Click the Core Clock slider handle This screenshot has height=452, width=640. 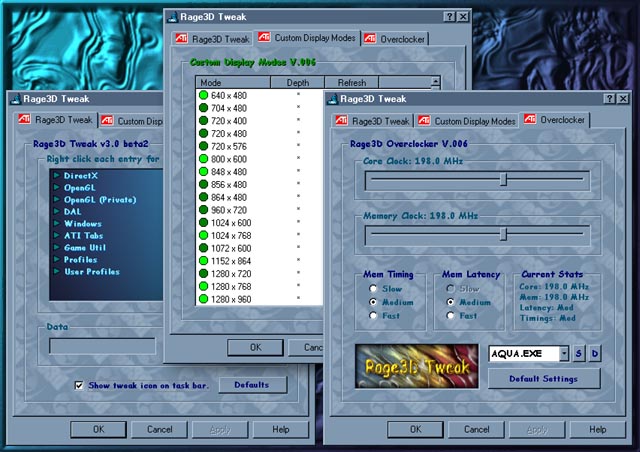504,179
